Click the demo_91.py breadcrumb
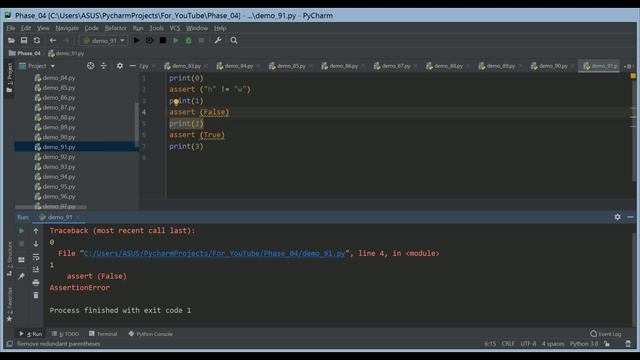Viewport: 640px width, 360px height. click(66, 53)
